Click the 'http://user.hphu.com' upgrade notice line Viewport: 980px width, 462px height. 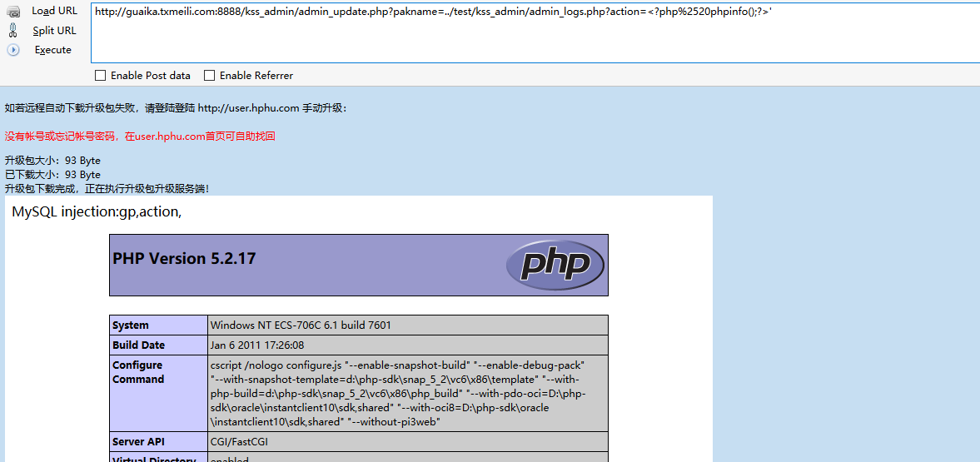[x=176, y=108]
